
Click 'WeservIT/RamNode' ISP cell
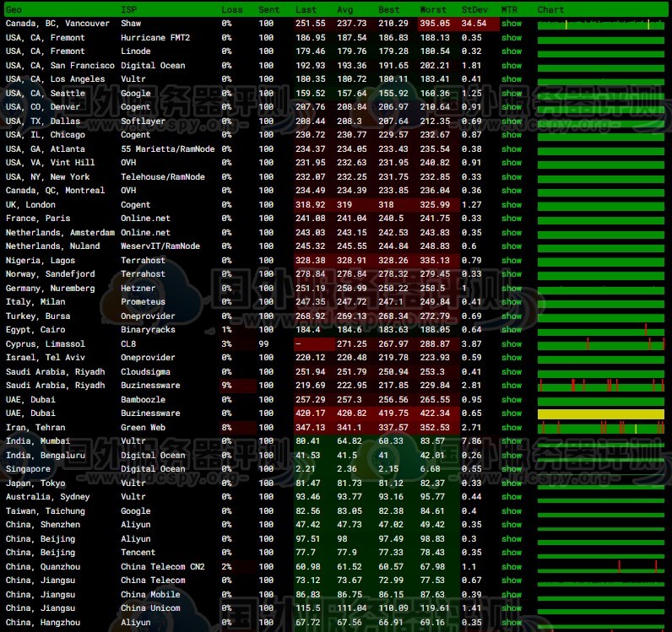coord(160,246)
